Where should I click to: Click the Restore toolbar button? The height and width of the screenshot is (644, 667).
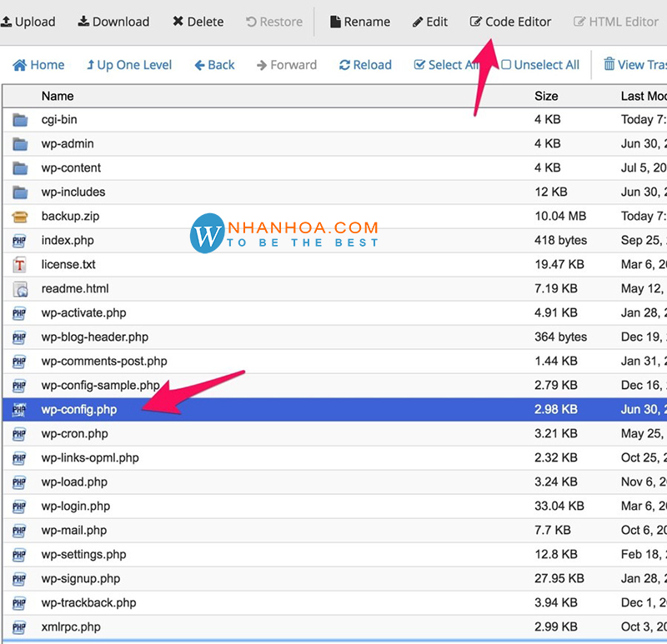click(274, 22)
